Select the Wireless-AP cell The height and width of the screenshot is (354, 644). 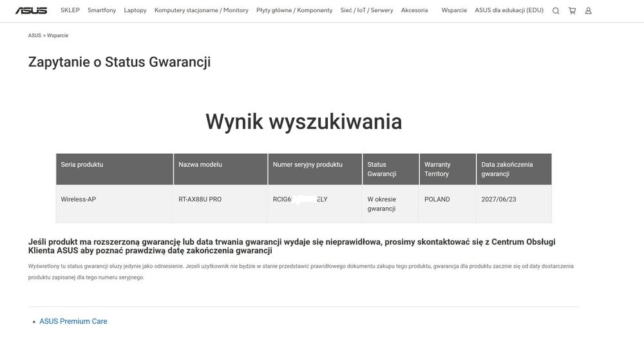pyautogui.click(x=115, y=203)
